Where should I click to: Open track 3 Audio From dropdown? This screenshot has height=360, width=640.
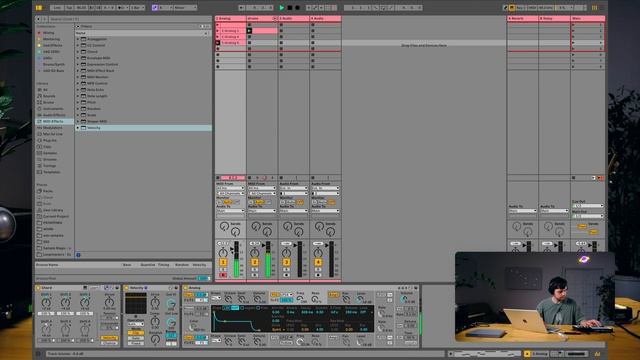pyautogui.click(x=294, y=188)
